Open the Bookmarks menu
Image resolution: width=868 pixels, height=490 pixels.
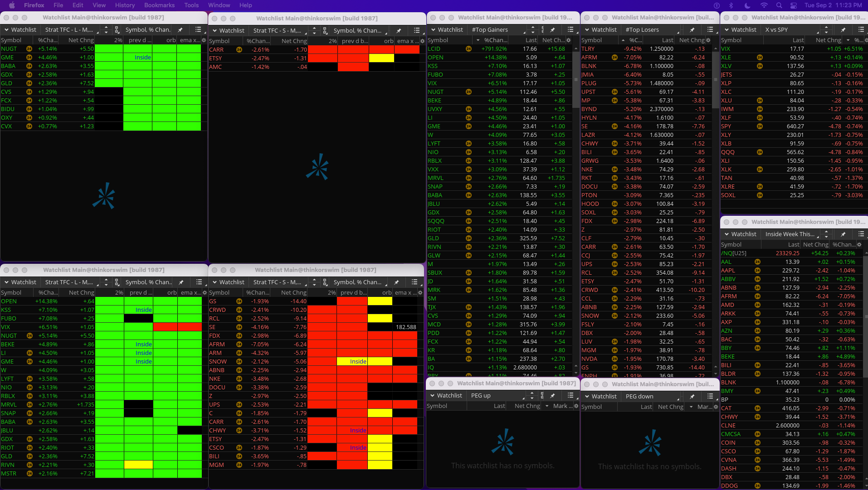tap(159, 5)
